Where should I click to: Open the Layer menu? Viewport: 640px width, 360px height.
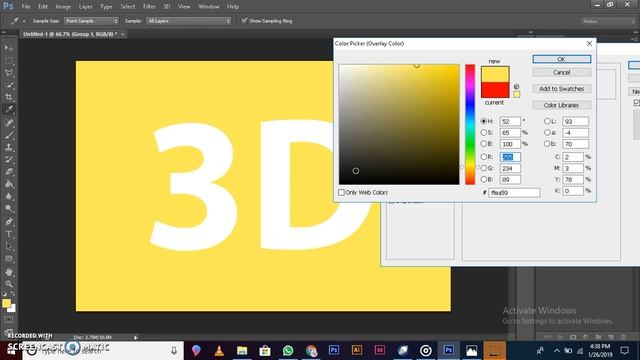(85, 7)
